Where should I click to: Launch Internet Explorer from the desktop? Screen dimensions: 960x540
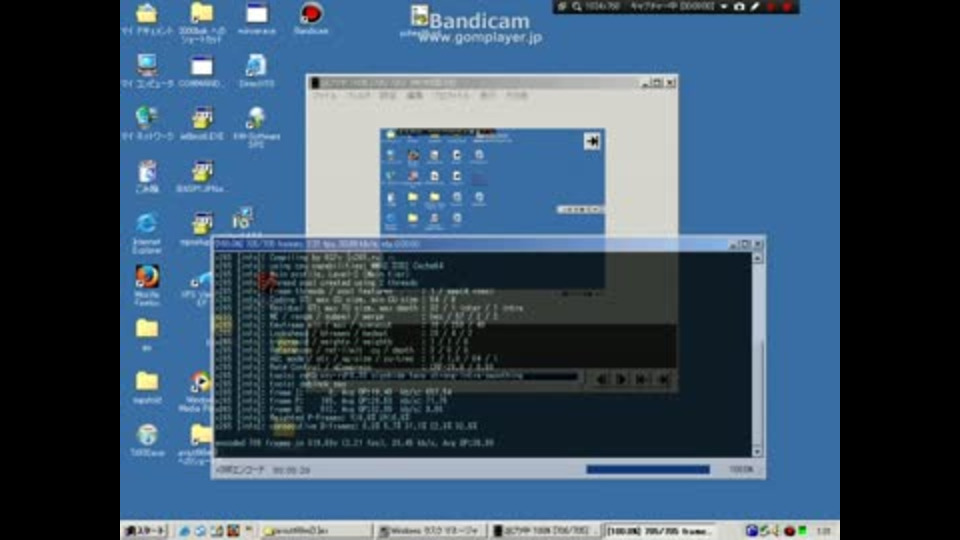pyautogui.click(x=147, y=224)
